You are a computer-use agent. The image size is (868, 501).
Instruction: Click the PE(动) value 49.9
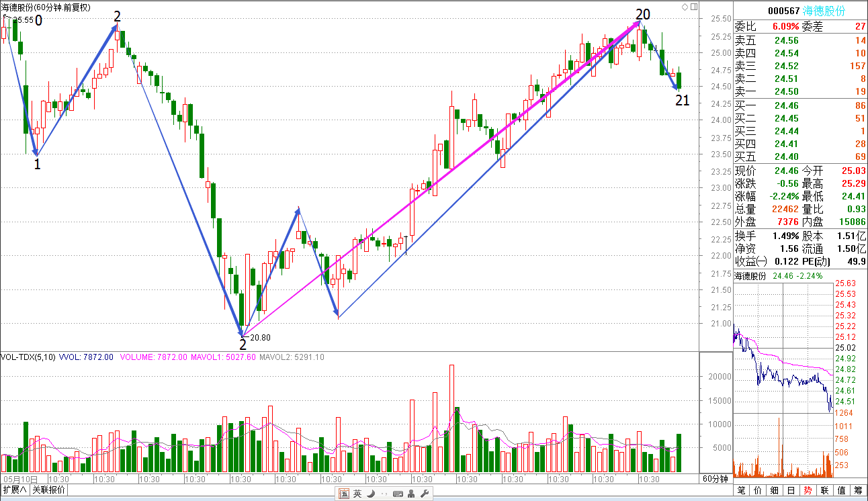click(855, 261)
